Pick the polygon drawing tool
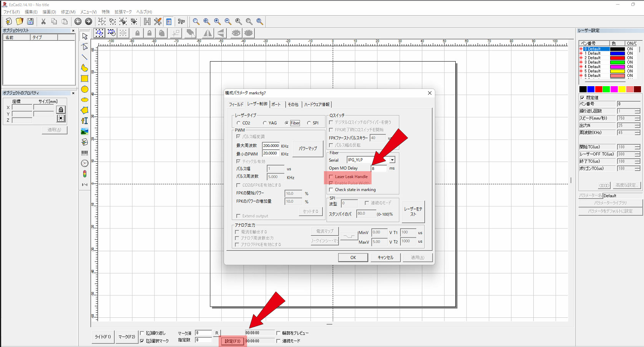 [85, 110]
